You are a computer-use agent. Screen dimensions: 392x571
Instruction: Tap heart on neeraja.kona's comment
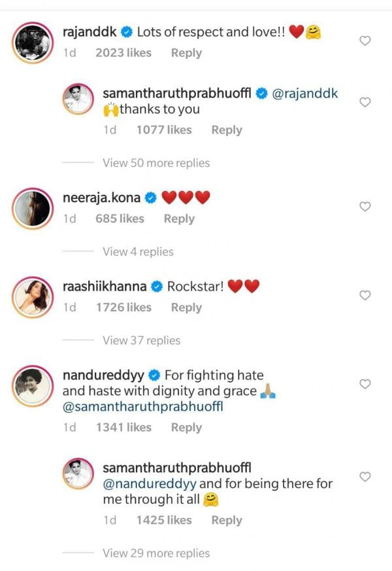[x=366, y=207]
